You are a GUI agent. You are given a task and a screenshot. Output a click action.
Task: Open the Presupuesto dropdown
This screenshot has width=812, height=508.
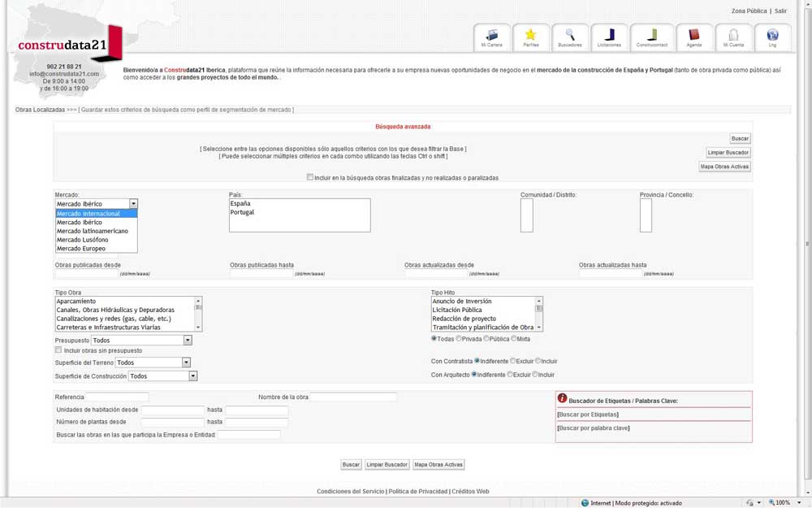click(x=141, y=341)
